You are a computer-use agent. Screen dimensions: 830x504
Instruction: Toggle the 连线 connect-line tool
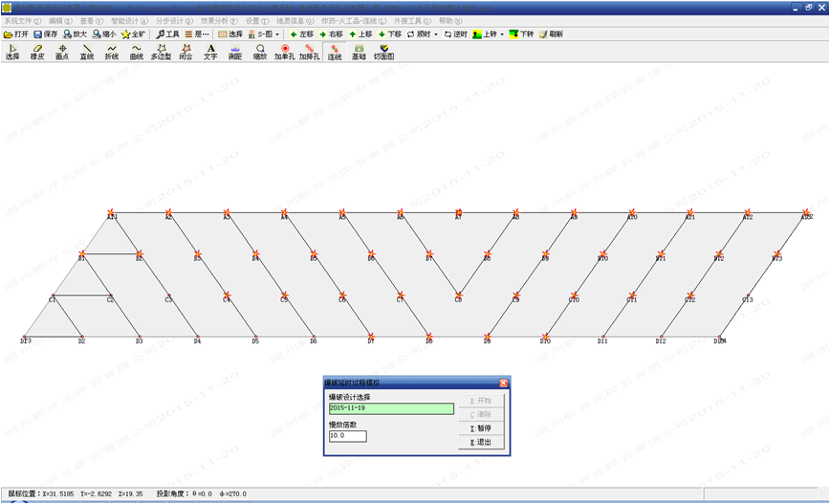[x=335, y=51]
